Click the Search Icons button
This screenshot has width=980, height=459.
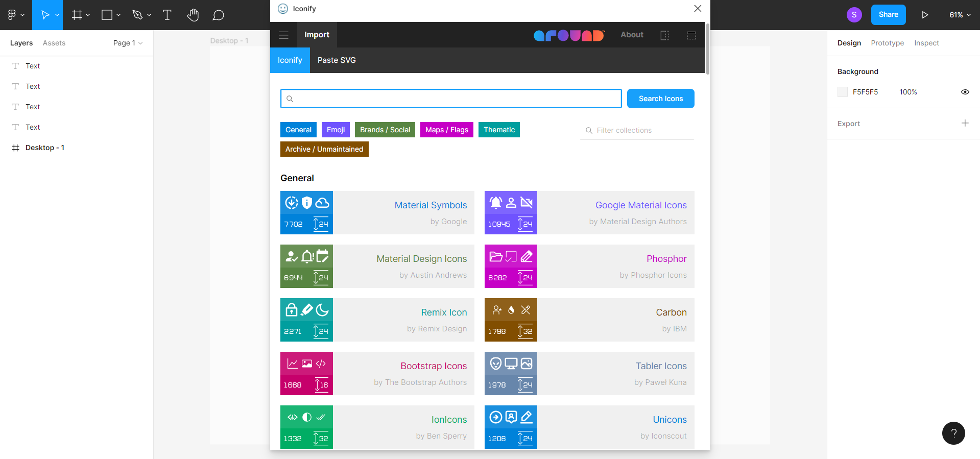(x=661, y=99)
